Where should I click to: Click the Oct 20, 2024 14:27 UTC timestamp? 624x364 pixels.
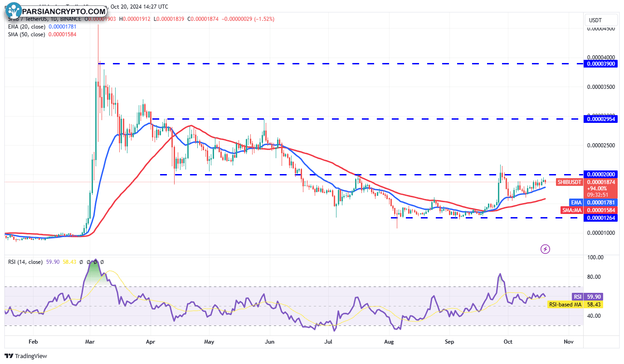(139, 7)
